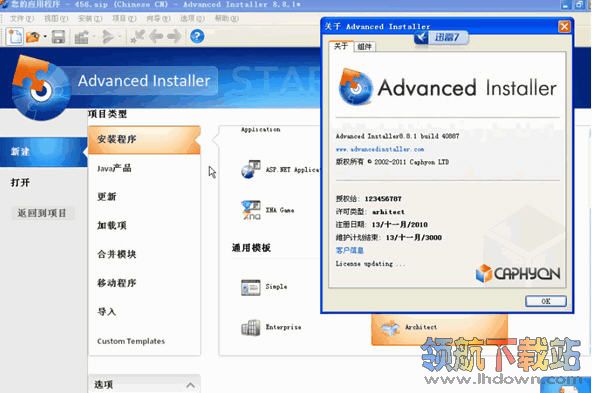
Task: Click the '通用模板' heading
Action: tap(251, 248)
